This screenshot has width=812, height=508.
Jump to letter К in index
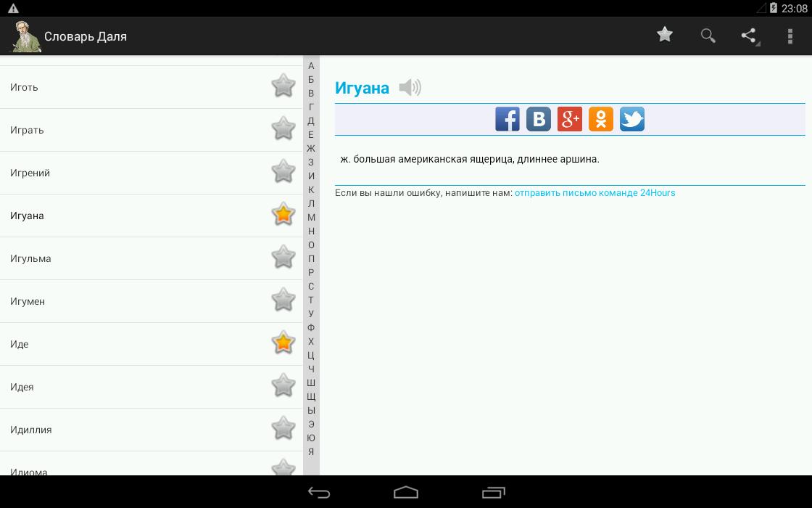[x=311, y=189]
